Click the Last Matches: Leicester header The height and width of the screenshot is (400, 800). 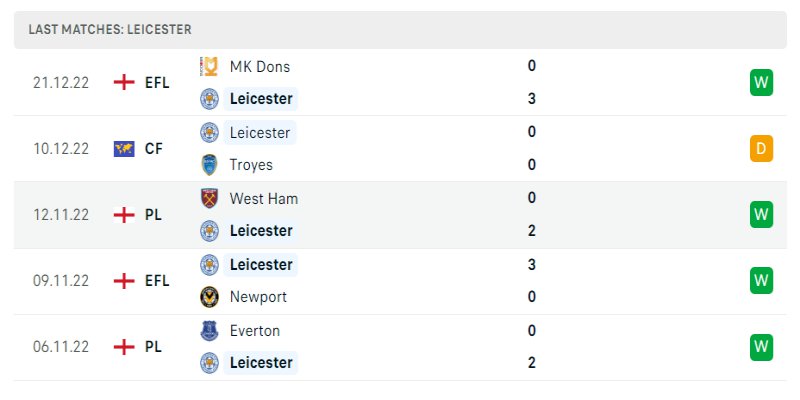click(x=110, y=30)
